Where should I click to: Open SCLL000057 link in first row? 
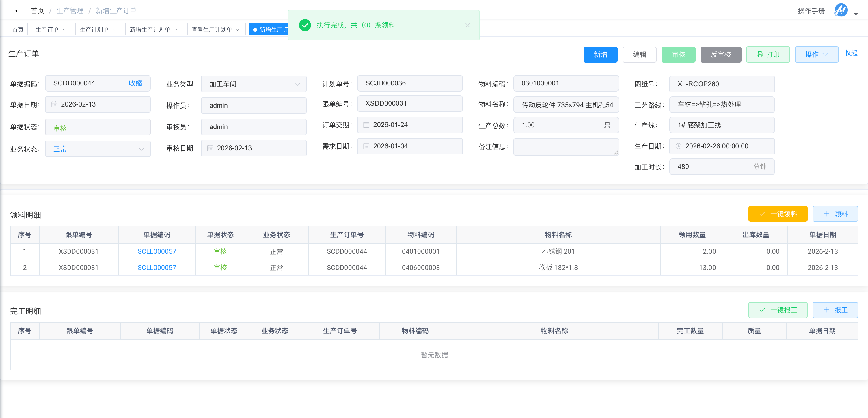click(157, 252)
